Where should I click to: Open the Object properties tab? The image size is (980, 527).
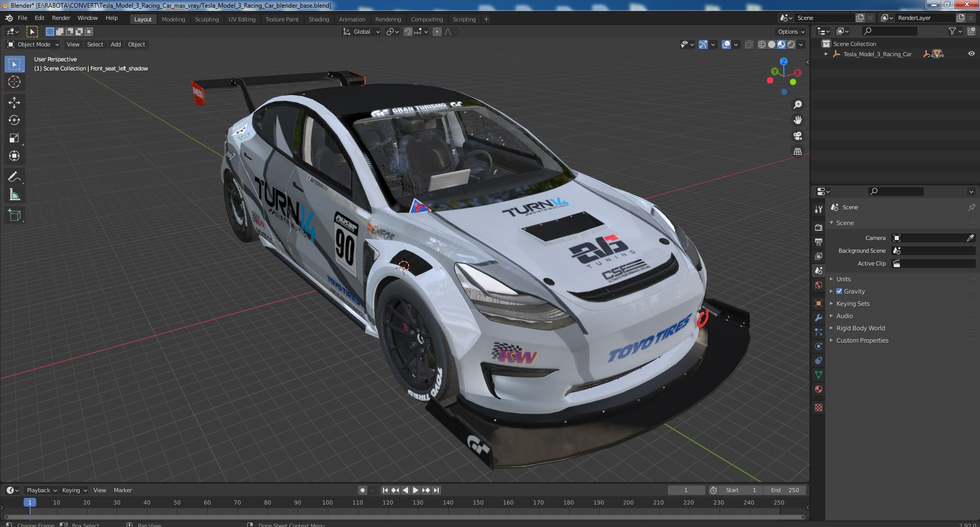point(819,303)
